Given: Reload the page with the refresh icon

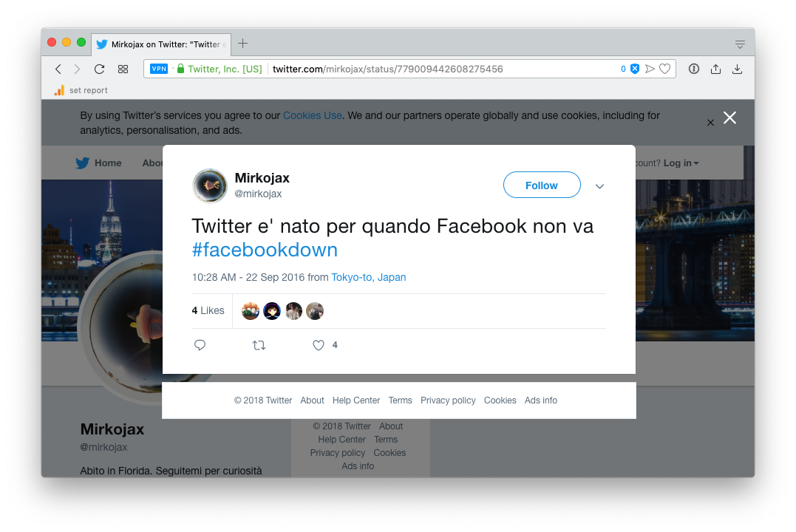Looking at the screenshot, I should (99, 69).
